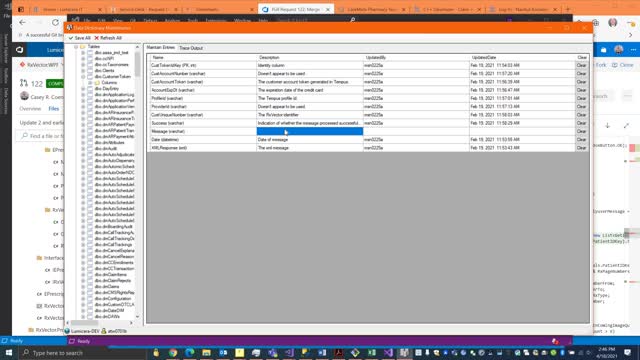Expand the dbo.ccNPI table node
The width and height of the screenshot is (640, 360).
(x=83, y=59)
